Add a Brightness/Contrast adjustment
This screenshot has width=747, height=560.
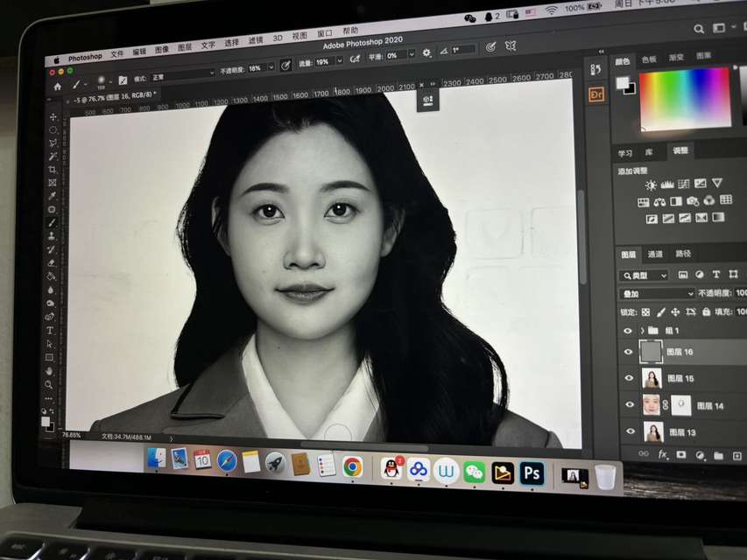click(651, 185)
